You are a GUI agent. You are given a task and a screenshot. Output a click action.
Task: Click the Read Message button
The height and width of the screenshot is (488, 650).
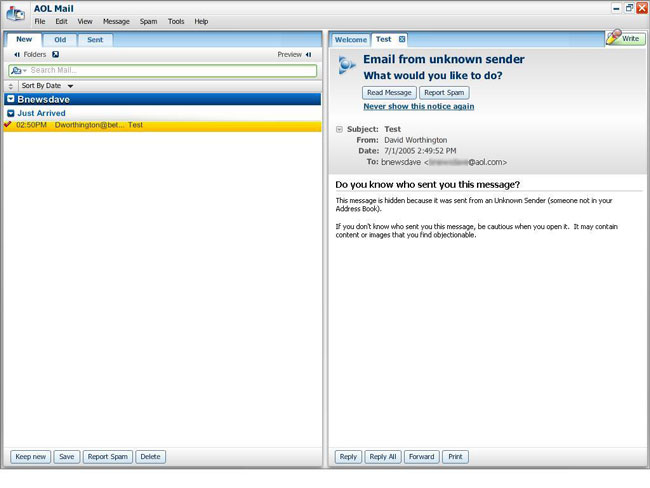point(389,92)
